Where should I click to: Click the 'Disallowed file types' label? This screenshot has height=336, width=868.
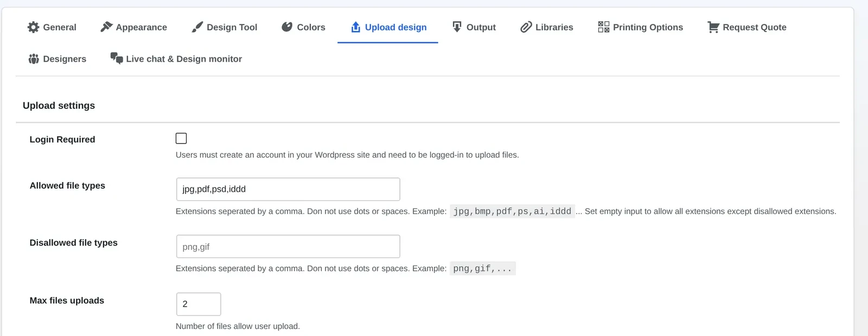pyautogui.click(x=73, y=243)
